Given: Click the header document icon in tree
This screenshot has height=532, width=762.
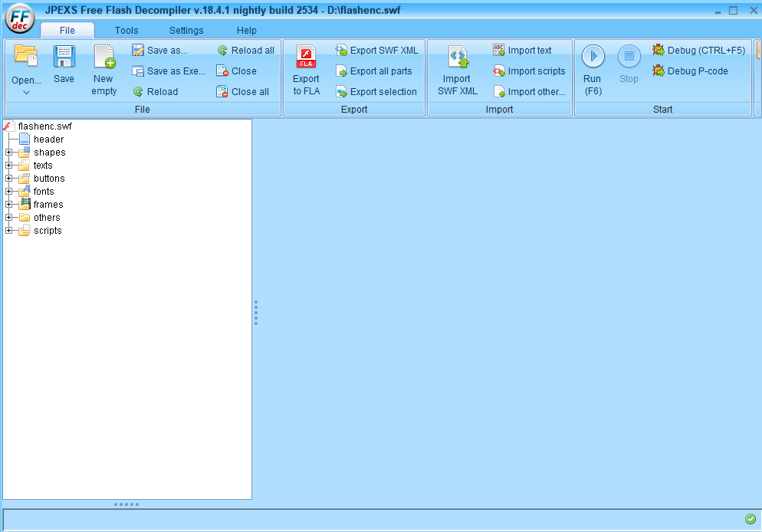Looking at the screenshot, I should (x=25, y=140).
